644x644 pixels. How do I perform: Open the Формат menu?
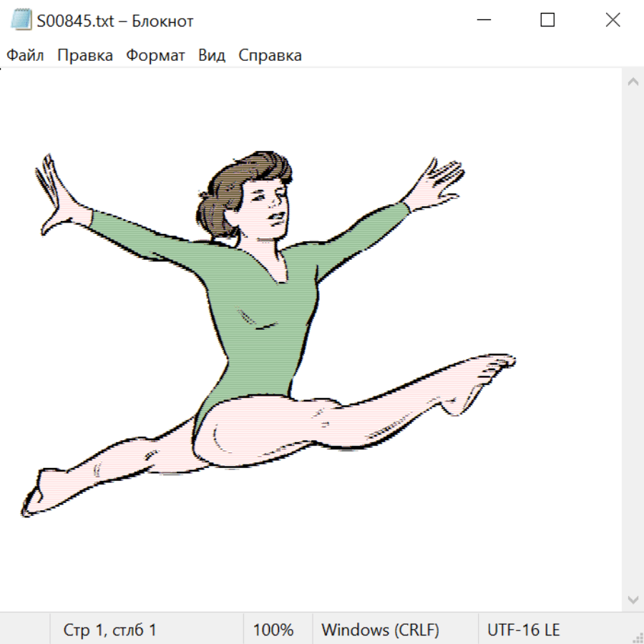155,56
